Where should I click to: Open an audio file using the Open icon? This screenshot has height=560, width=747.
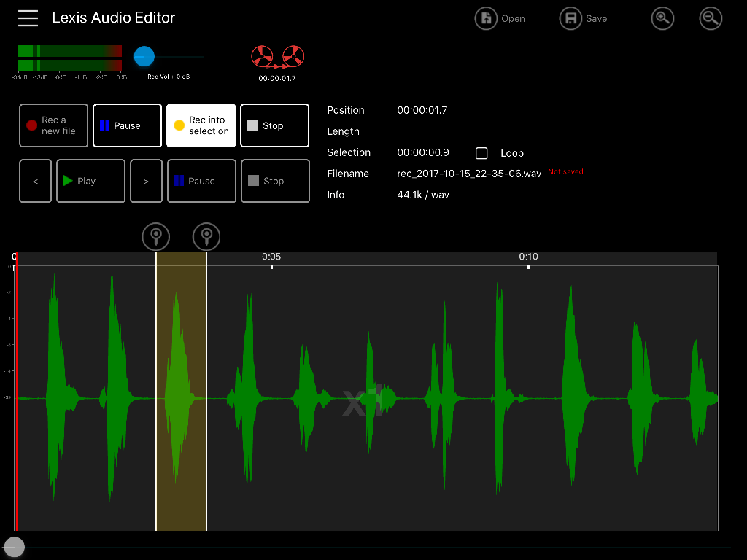(x=486, y=18)
